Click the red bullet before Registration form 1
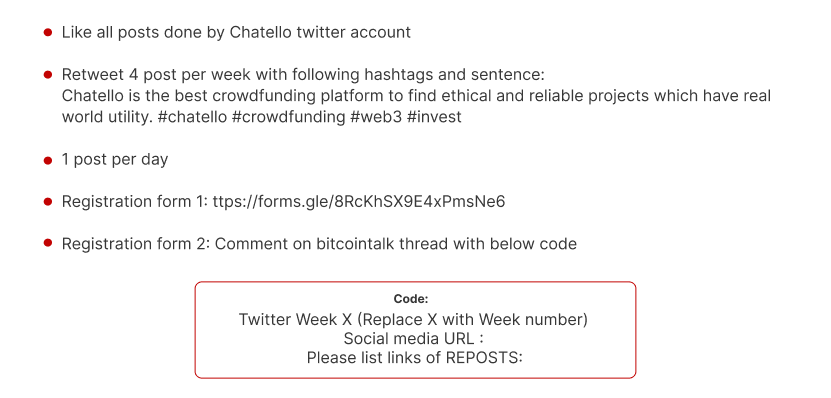This screenshot has width=831, height=398. point(48,201)
